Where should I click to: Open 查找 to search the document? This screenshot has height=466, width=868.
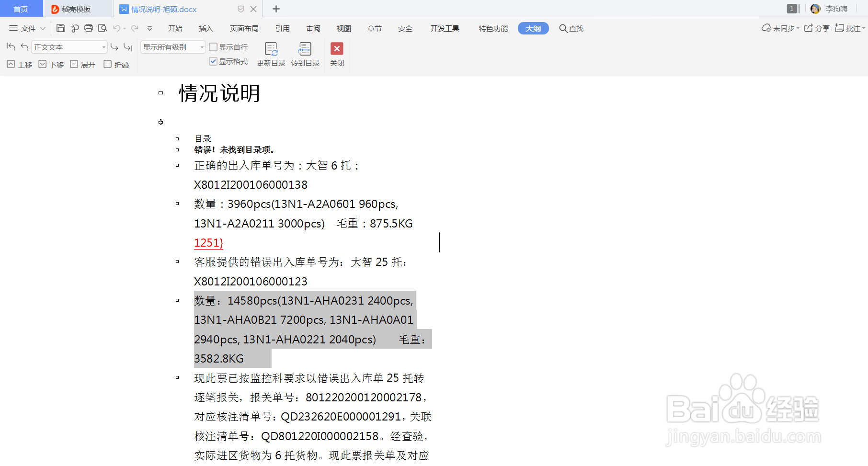(571, 28)
